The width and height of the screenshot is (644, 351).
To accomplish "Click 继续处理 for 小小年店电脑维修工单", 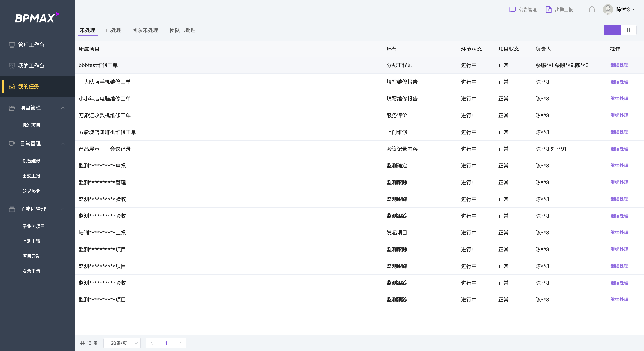I will coord(619,99).
